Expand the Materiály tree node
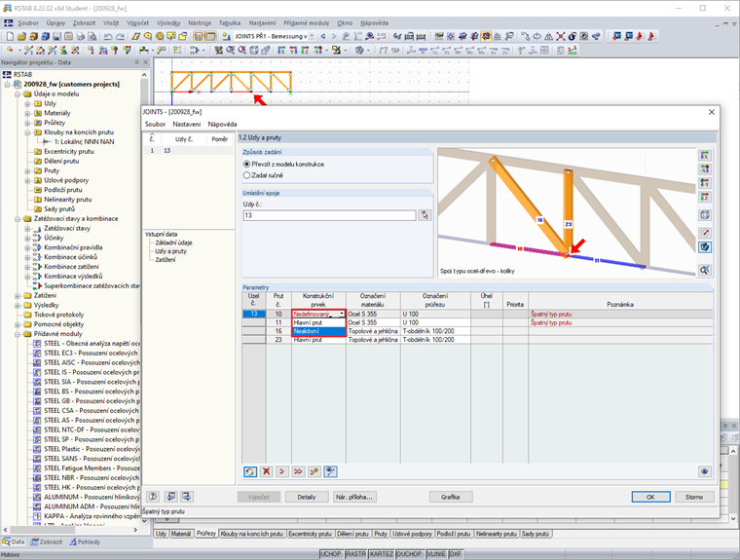This screenshot has width=740, height=560. [27, 113]
